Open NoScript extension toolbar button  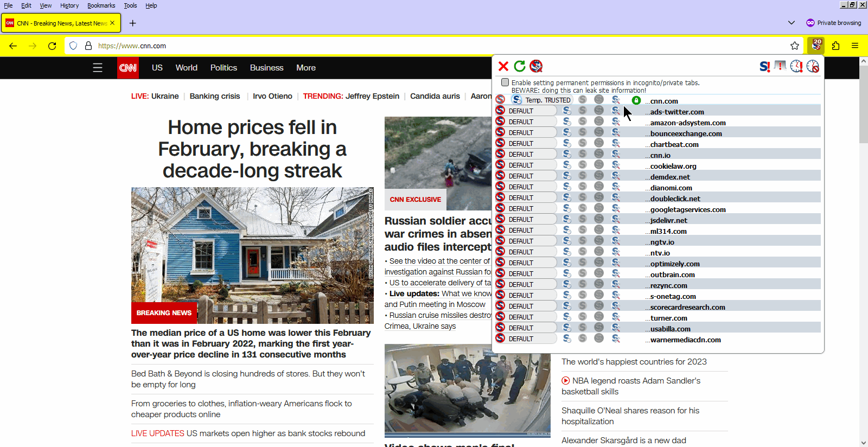click(x=816, y=46)
